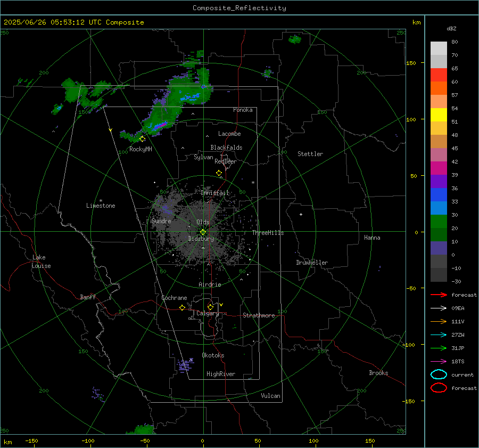Click the -30 dBZ value in legend
Image resolution: width=479 pixels, height=448 pixels.
(x=456, y=282)
